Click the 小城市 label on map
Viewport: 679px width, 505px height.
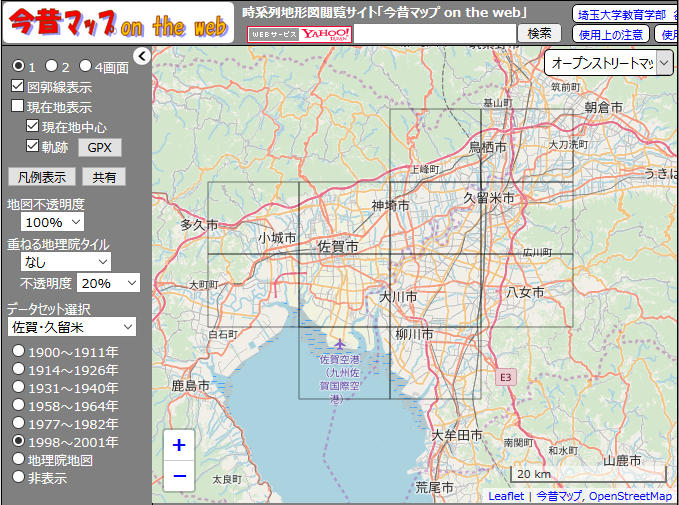(x=277, y=238)
